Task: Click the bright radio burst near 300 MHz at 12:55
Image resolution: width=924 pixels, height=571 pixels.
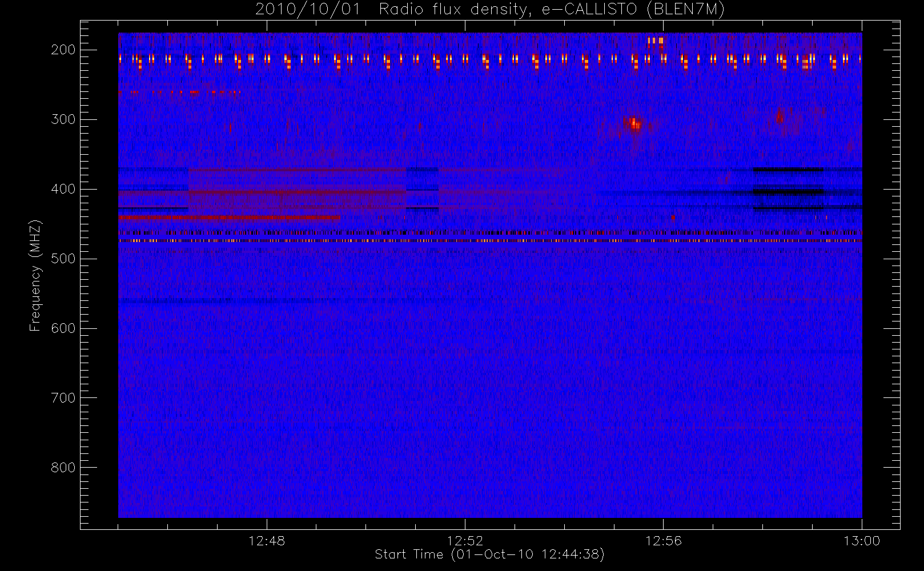Action: tap(633, 123)
